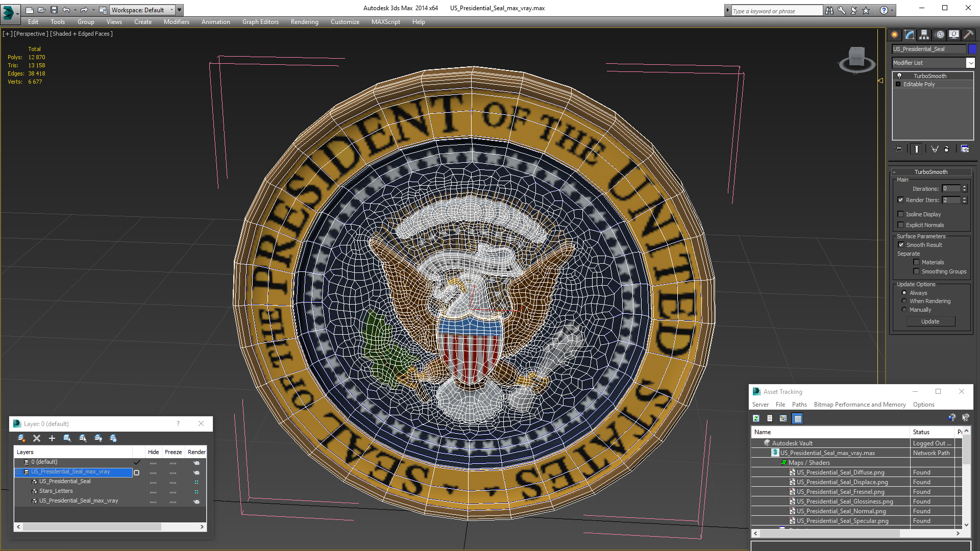Screen dimensions: 980x551
Task: Expand Editable Poly sub-objects plus
Action: pyautogui.click(x=898, y=84)
